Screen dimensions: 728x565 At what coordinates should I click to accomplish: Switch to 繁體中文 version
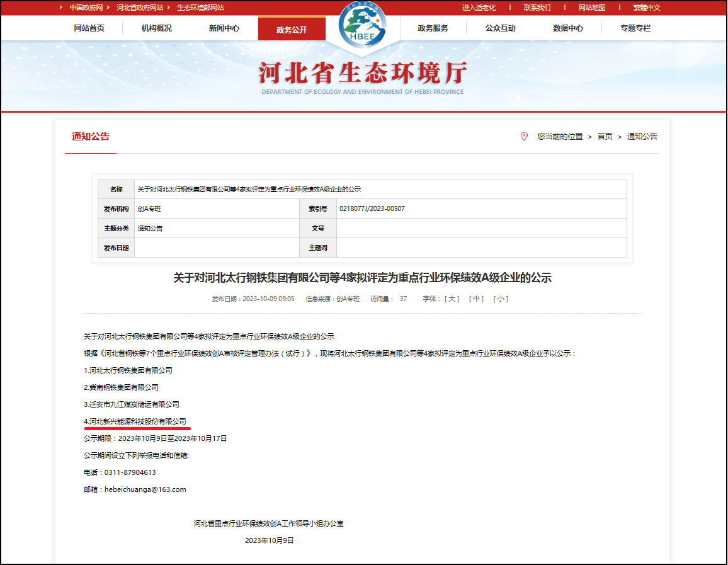pos(647,8)
